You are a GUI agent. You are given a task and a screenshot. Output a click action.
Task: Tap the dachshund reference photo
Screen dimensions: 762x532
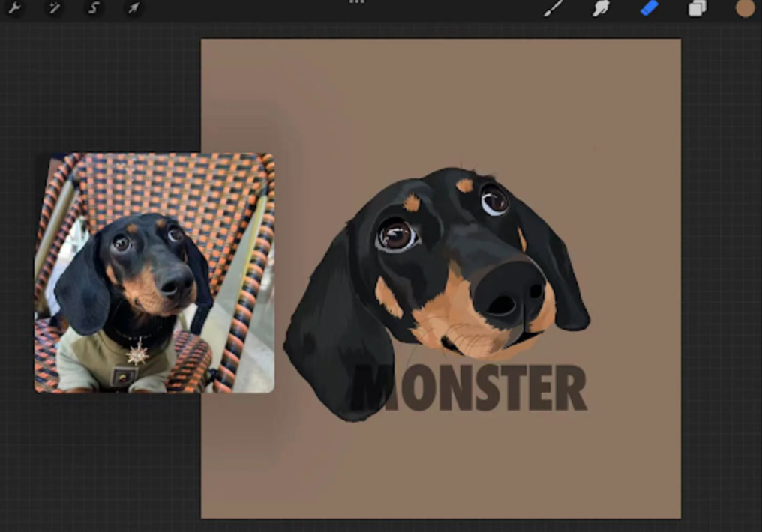click(154, 273)
